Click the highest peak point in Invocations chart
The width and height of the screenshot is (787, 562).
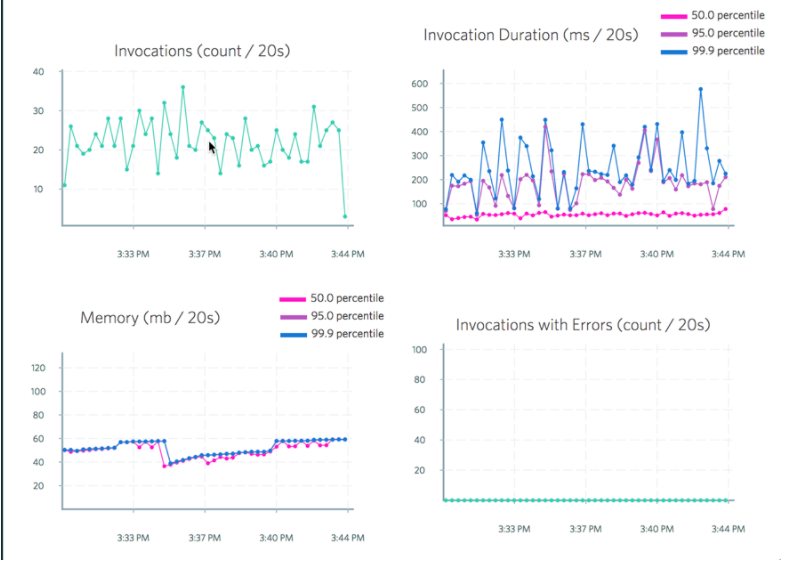[183, 87]
